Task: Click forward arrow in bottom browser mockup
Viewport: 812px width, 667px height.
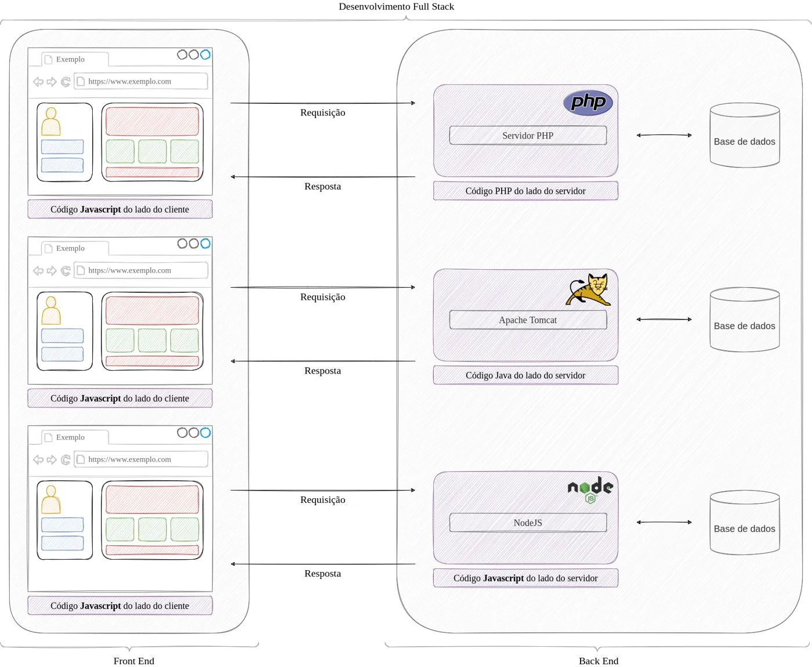Action: pos(52,460)
